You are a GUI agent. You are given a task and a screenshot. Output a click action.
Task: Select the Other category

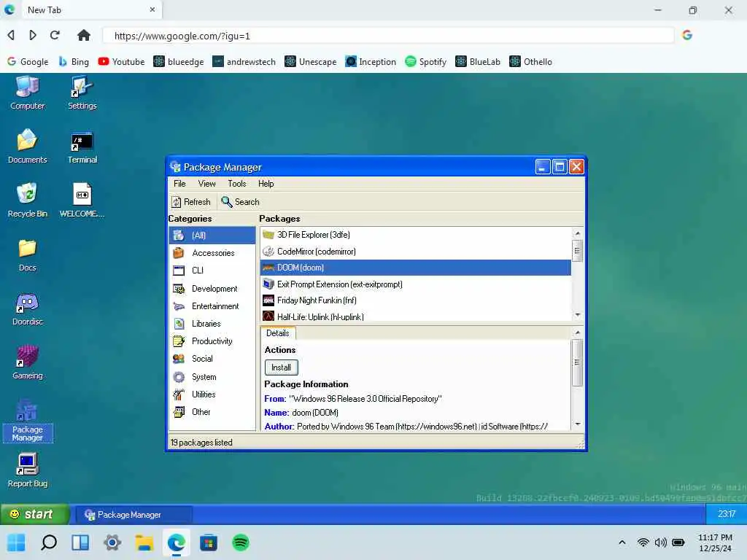click(x=212, y=412)
